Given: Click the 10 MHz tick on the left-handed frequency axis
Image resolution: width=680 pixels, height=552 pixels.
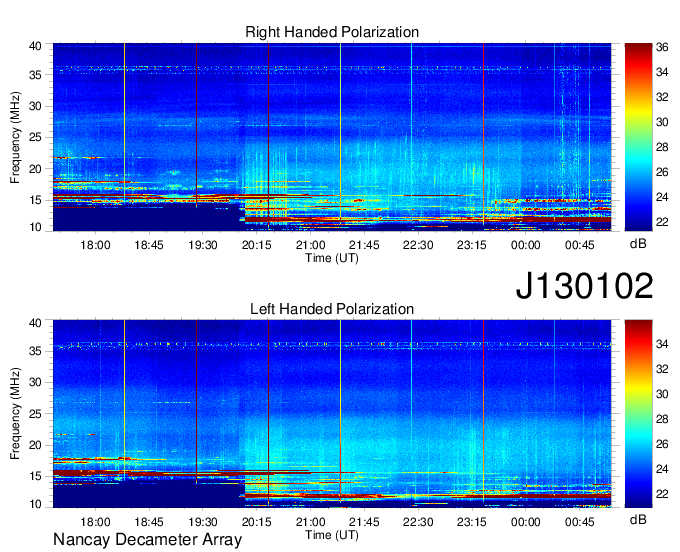Looking at the screenshot, I should (x=35, y=504).
